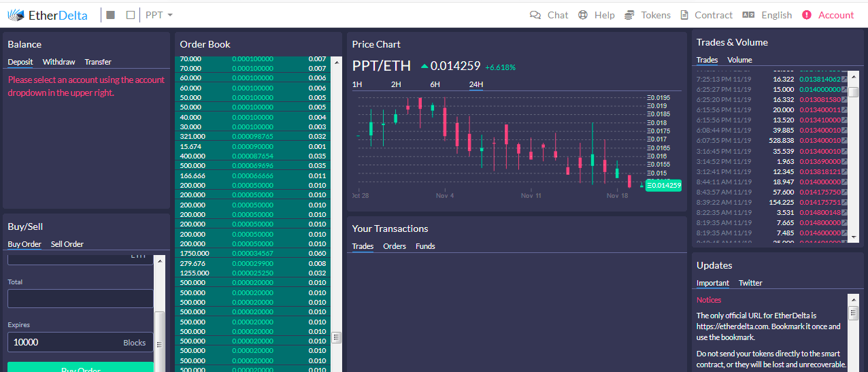
Task: Open link icon for 8:43:57 AM trade
Action: (844, 192)
